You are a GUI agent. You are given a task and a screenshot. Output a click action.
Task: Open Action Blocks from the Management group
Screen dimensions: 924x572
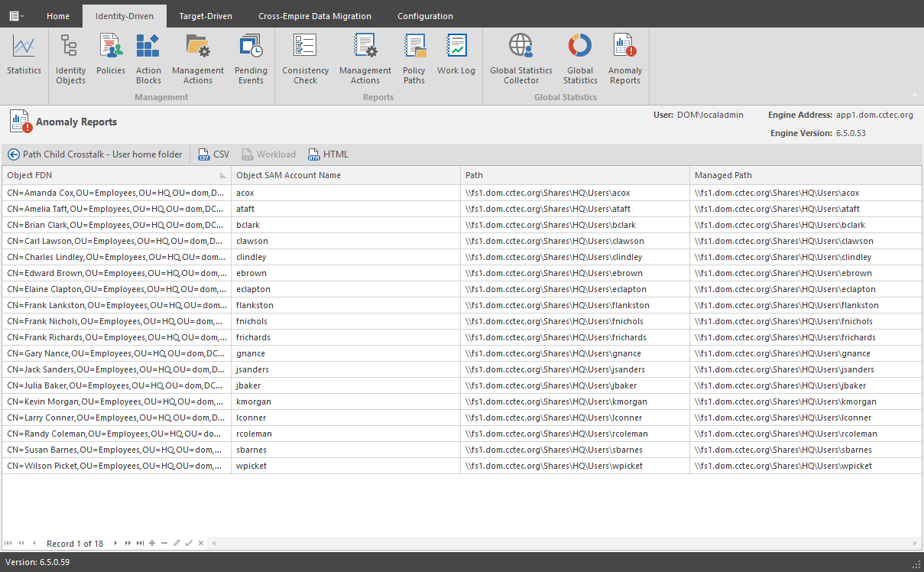click(x=148, y=58)
